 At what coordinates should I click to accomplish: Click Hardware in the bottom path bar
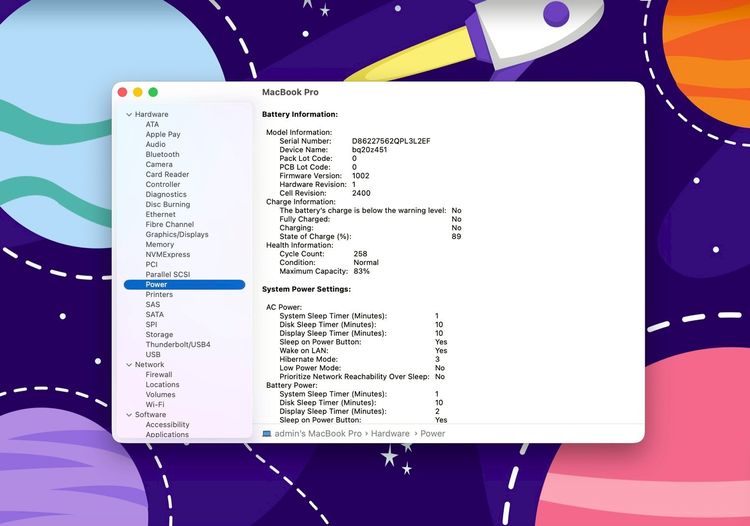coord(391,434)
